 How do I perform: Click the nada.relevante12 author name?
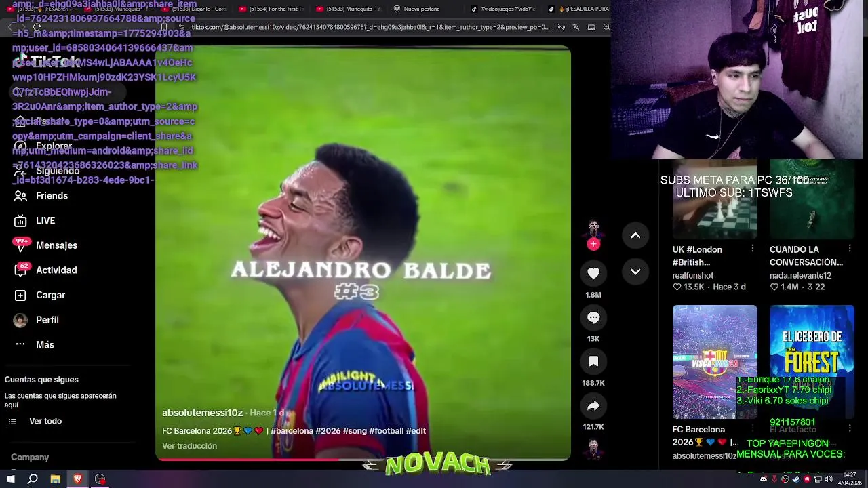coord(800,276)
